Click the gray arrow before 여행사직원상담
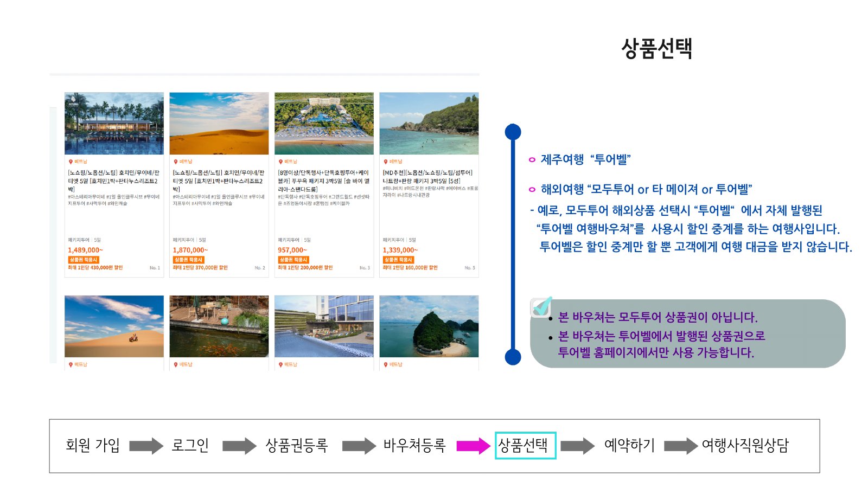The width and height of the screenshot is (868, 488). click(681, 446)
